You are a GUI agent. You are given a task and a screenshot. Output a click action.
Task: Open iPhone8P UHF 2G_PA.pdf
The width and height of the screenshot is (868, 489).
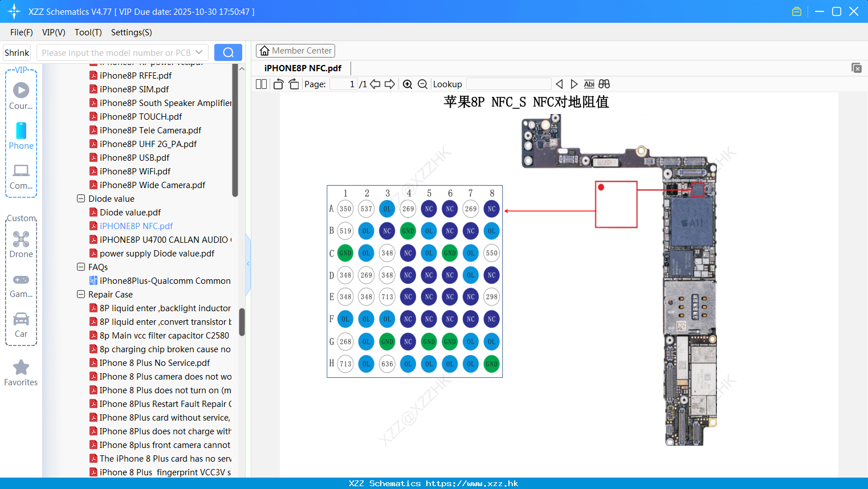148,144
